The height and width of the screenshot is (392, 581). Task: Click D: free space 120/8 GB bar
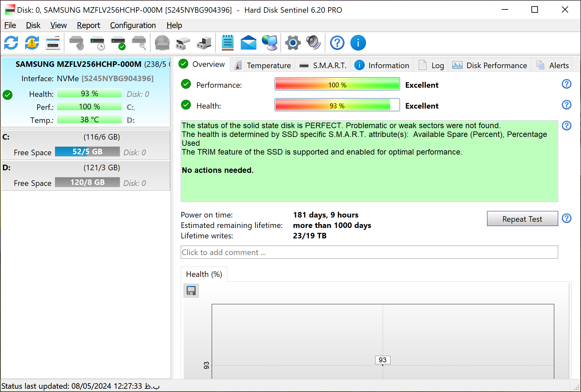click(87, 182)
